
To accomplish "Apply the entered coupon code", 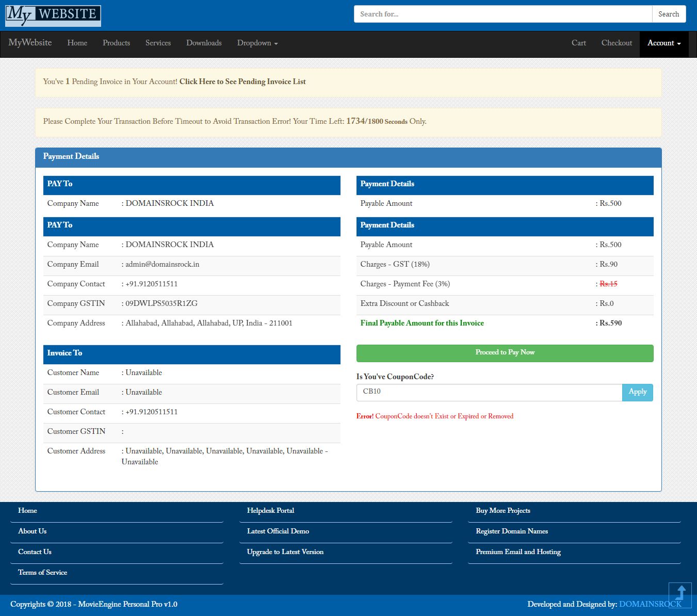I will [637, 392].
